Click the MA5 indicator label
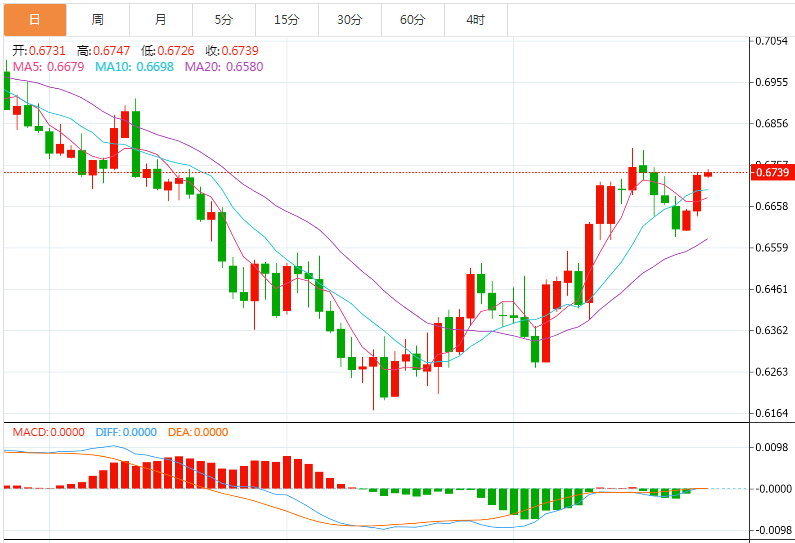 [48, 66]
